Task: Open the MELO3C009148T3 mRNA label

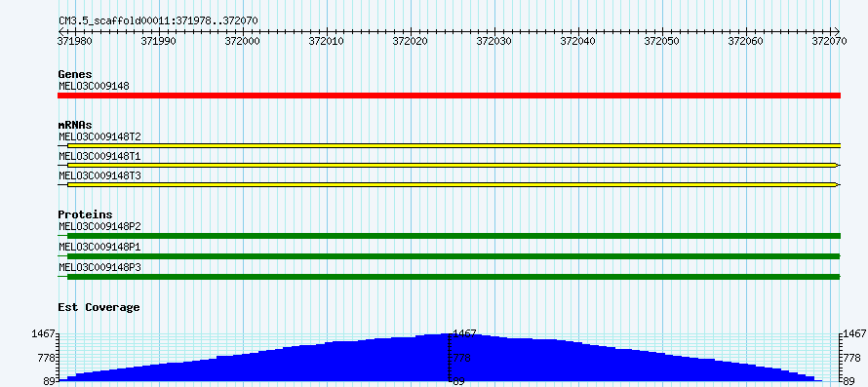Action: [x=100, y=175]
